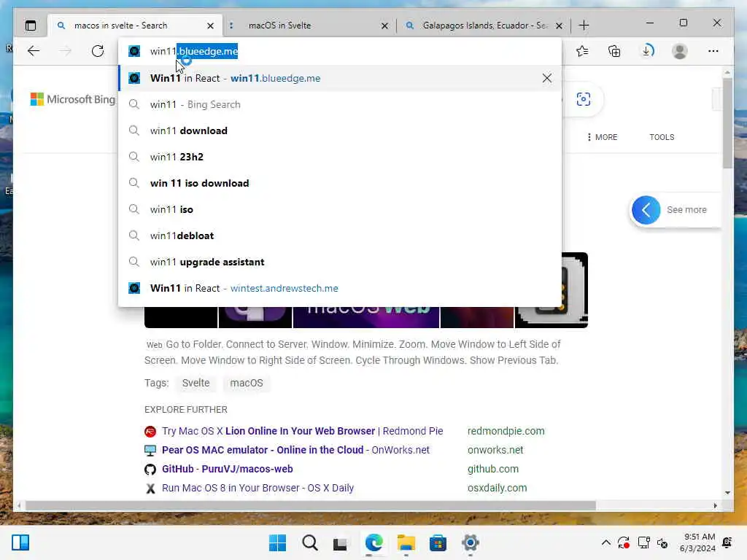Screen dimensions: 747x560
Task: Select win11 23h2 suggestion
Action: point(340,157)
